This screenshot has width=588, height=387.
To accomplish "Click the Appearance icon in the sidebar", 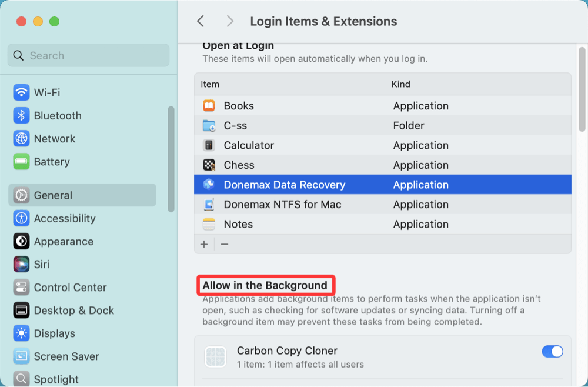I will point(20,241).
